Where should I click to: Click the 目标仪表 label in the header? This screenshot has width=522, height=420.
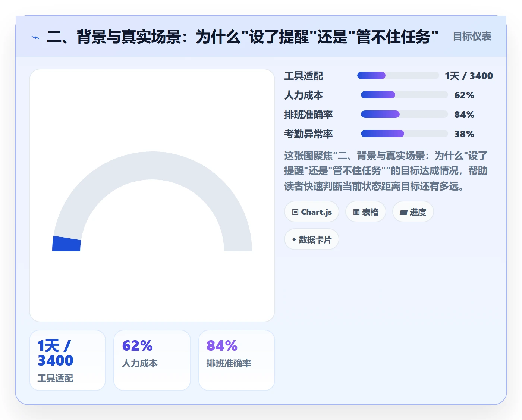coord(472,37)
